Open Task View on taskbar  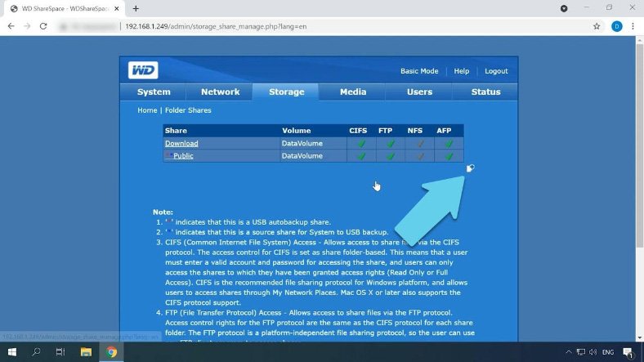60,352
